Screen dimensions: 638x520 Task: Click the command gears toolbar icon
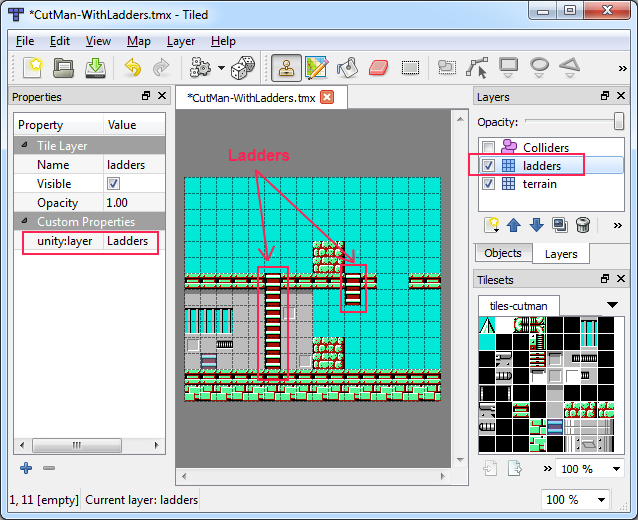coord(200,67)
